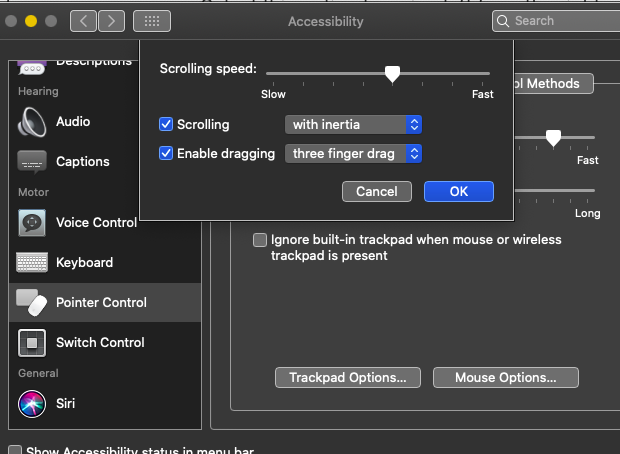
Task: Toggle Ignore built-in trackpad checkbox
Action: click(260, 240)
